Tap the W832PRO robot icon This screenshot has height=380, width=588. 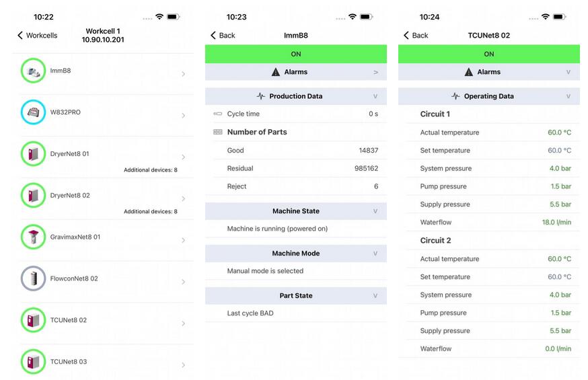pos(33,112)
